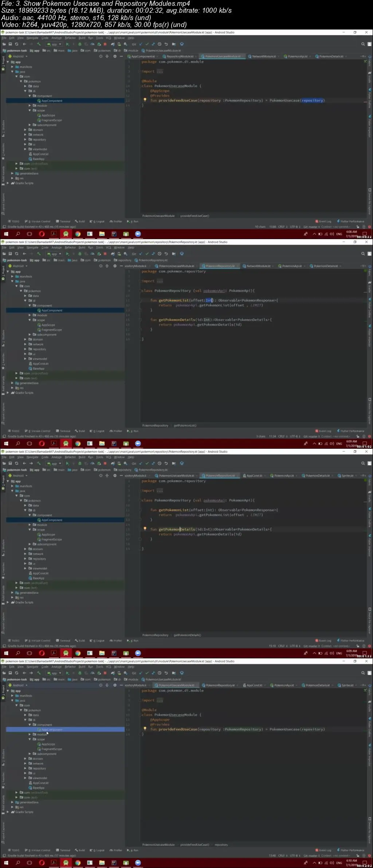Click Forward navigation arrow in fourth frame toolbar

pos(31,673)
